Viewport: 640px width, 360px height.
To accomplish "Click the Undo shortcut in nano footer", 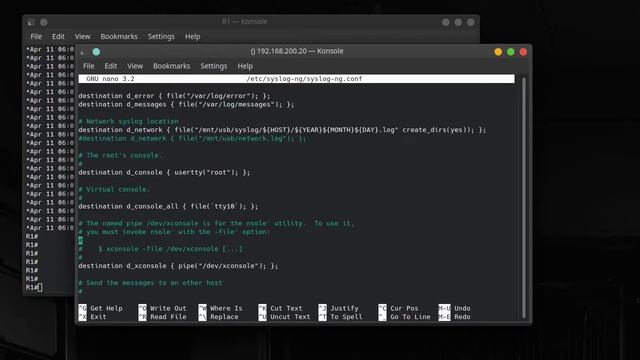I will click(x=454, y=308).
